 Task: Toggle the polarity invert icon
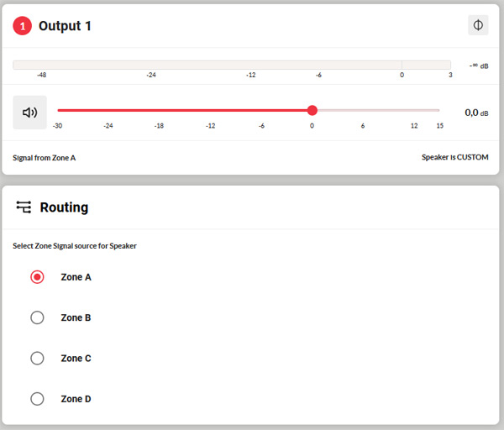[478, 25]
